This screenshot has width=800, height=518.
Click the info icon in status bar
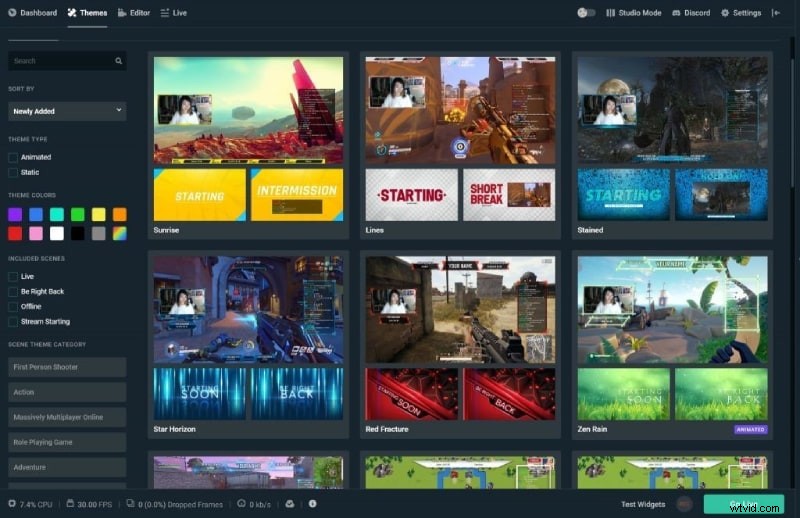click(313, 504)
